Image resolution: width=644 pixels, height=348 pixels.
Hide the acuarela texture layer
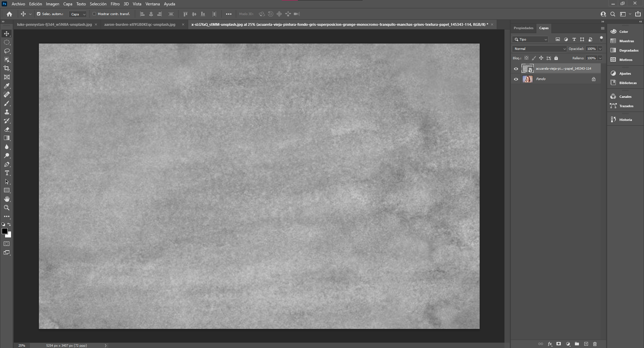click(516, 69)
